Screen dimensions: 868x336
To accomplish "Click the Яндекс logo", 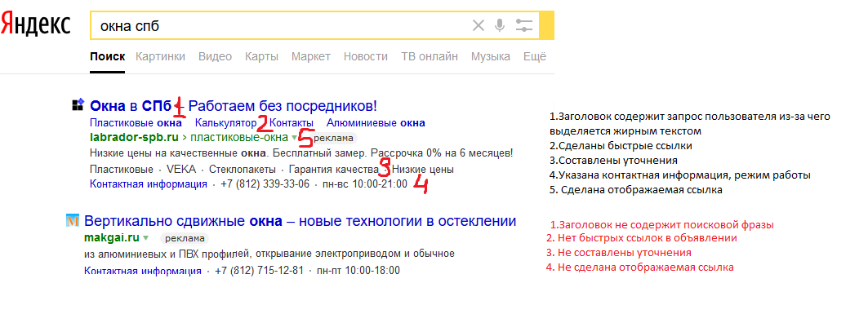I will point(35,25).
